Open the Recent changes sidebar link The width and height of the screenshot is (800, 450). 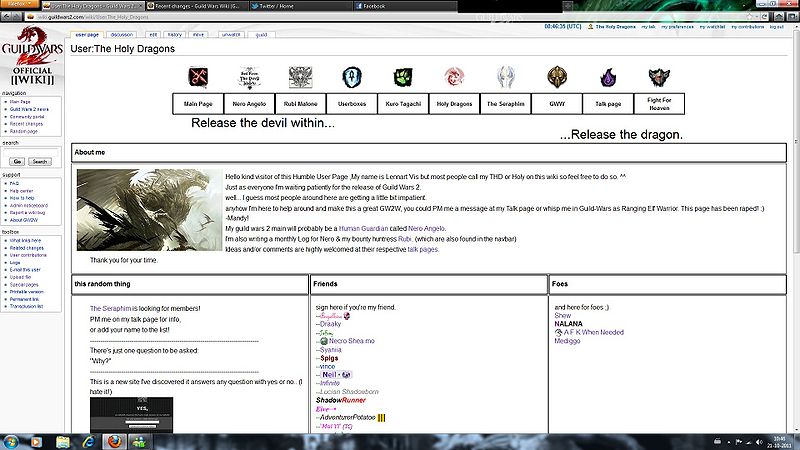tap(27, 124)
